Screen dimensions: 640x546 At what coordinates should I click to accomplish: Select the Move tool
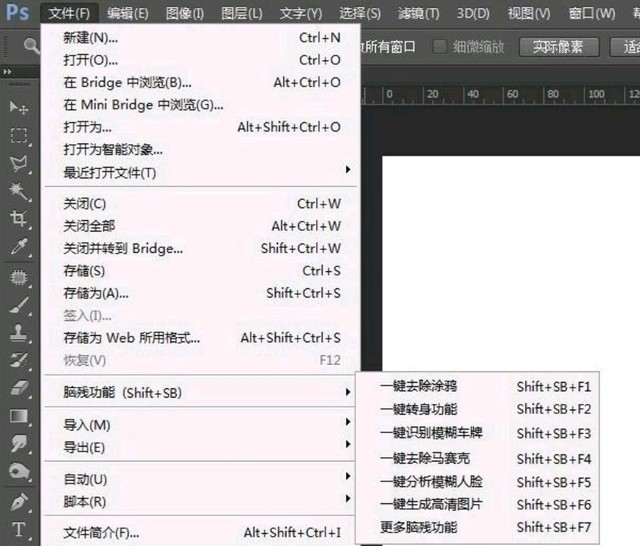pos(19,108)
